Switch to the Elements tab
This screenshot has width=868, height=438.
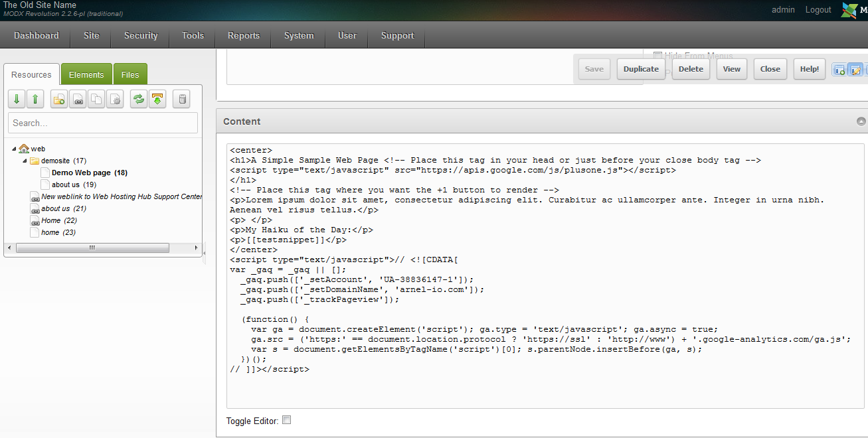(x=86, y=75)
